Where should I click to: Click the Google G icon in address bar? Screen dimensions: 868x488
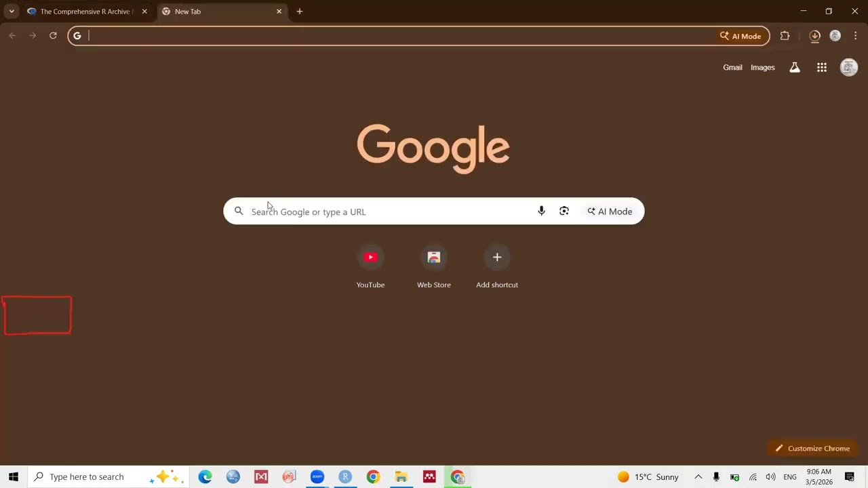pos(77,36)
